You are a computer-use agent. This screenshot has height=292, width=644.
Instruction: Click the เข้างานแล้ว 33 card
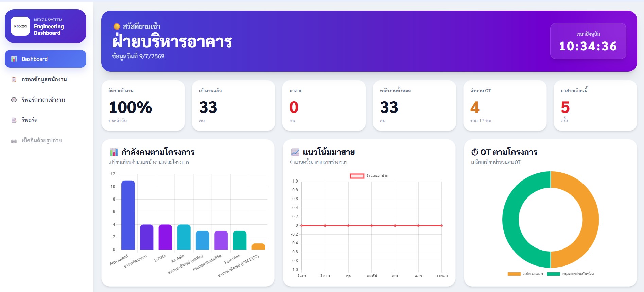(x=233, y=105)
